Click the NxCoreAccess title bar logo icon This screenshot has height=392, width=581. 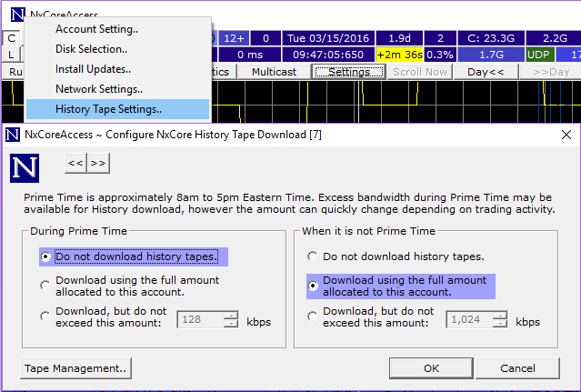pos(17,15)
